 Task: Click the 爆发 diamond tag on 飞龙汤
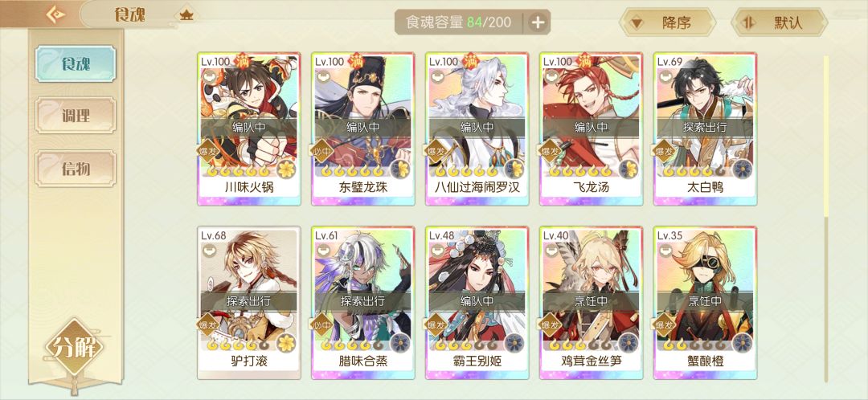[x=551, y=150]
